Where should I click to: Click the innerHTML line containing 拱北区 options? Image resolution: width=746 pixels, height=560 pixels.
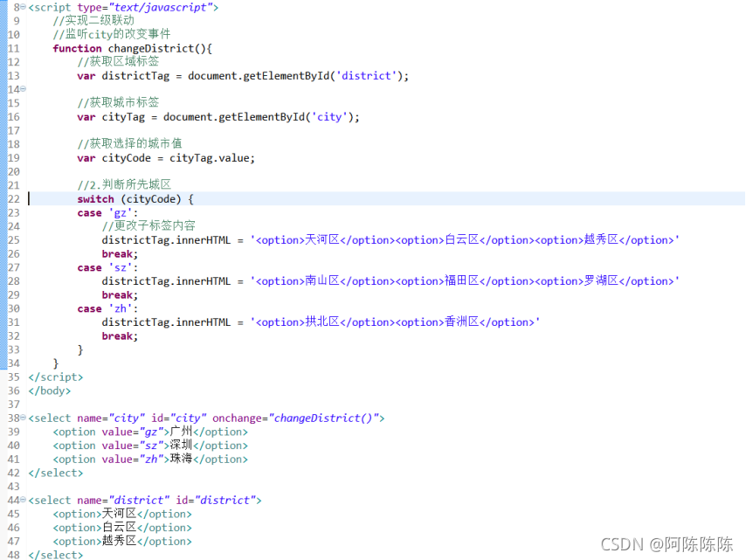point(321,322)
